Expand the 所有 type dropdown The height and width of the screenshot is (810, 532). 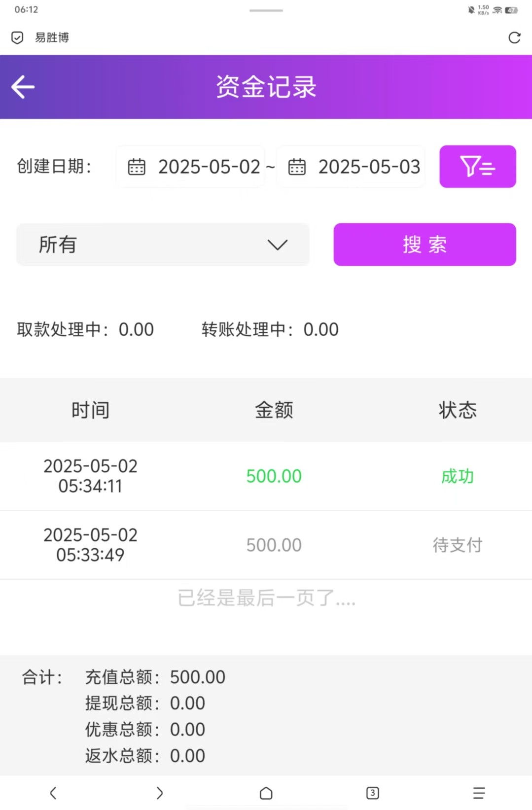pos(163,245)
